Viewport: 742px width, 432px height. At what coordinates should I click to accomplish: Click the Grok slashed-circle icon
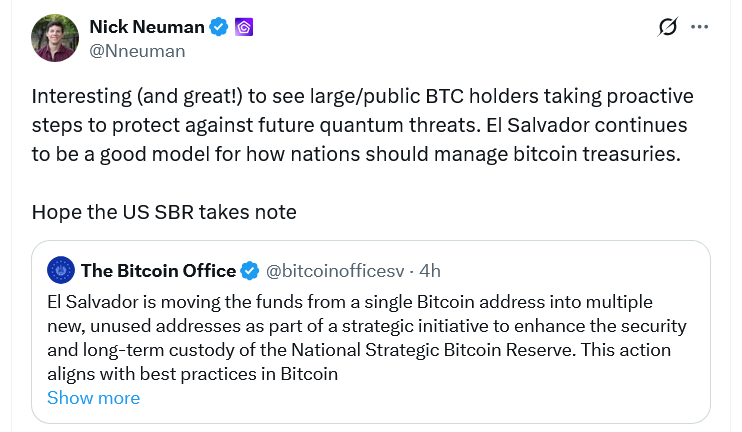[x=667, y=27]
